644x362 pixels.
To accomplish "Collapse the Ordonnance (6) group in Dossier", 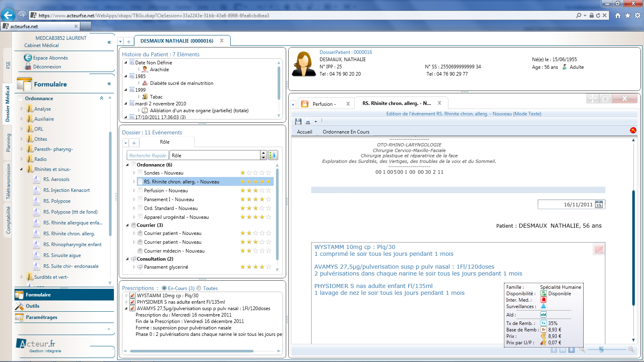I will (x=127, y=165).
